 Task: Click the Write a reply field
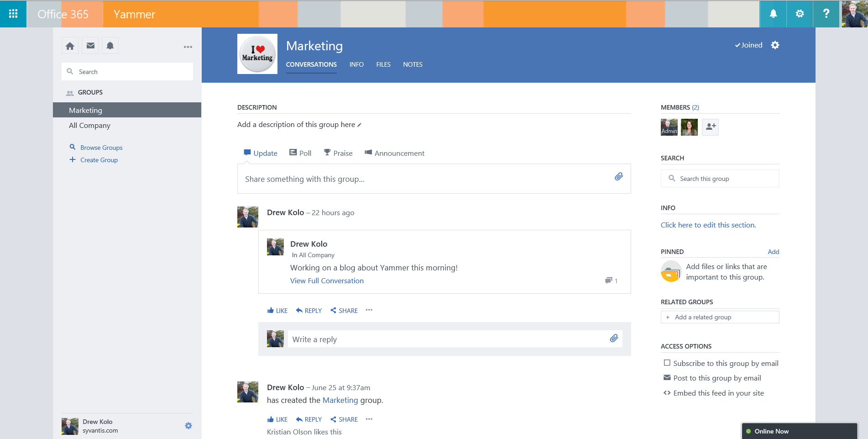(455, 339)
